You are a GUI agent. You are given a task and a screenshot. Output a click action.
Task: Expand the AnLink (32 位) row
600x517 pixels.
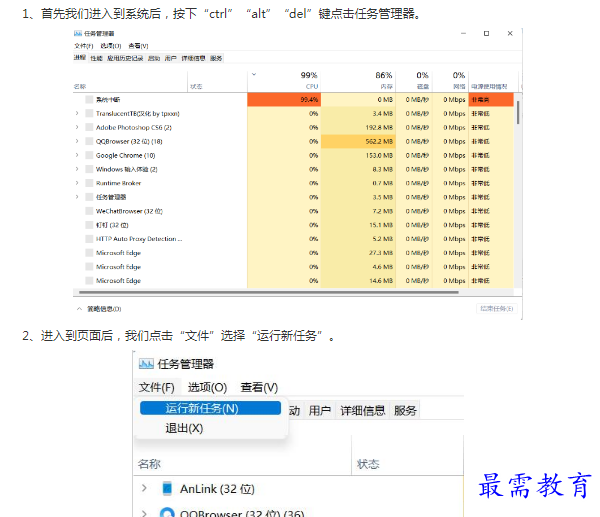click(144, 488)
